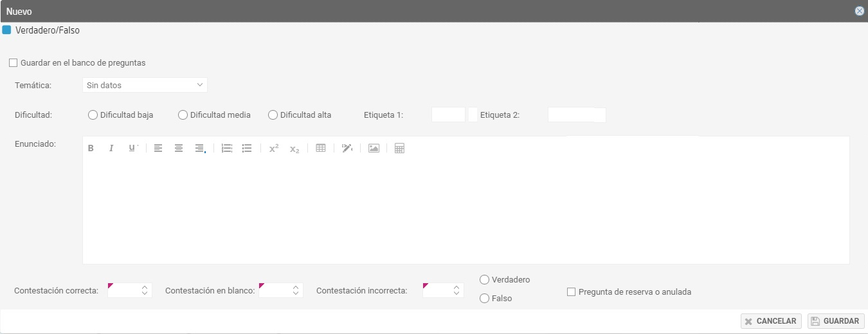Apply superscript formatting
Viewport: 868px width, 334px height.
click(x=273, y=149)
